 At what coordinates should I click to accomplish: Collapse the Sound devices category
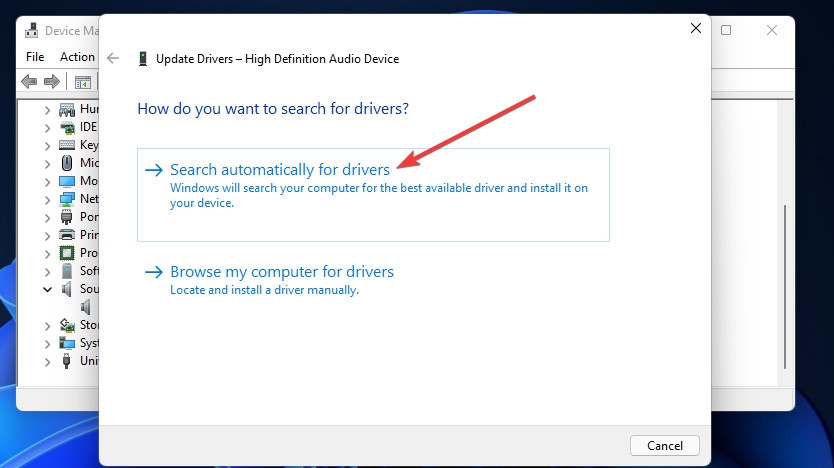[47, 289]
